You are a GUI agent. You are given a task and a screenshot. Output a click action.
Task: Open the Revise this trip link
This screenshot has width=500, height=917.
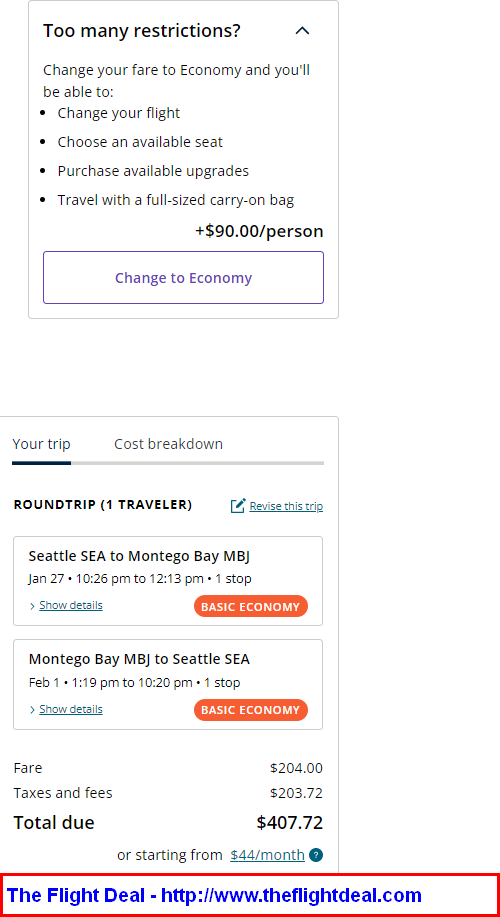click(286, 506)
